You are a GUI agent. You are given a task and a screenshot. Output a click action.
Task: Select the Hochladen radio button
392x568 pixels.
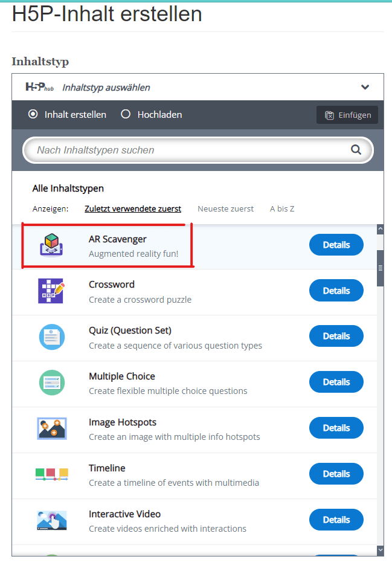(126, 114)
